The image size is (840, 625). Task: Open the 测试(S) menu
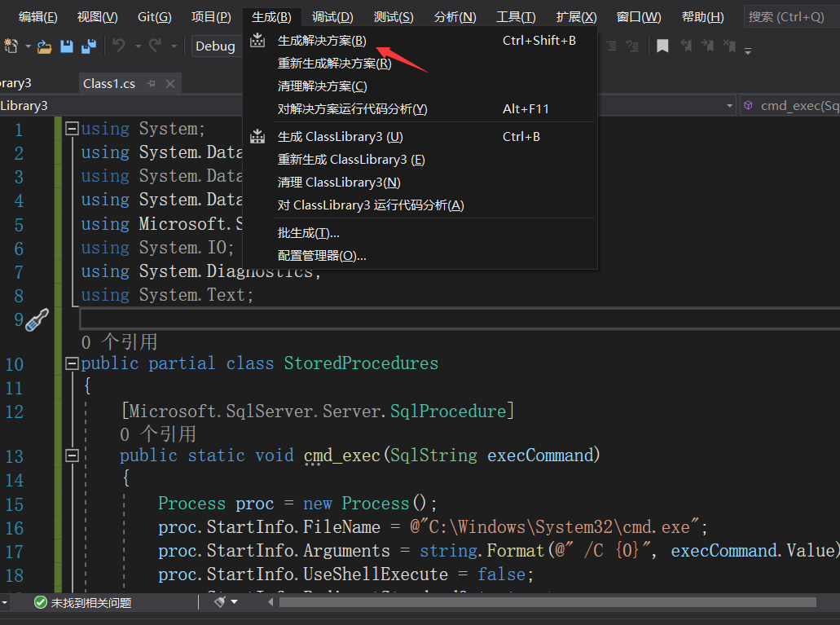pos(394,17)
